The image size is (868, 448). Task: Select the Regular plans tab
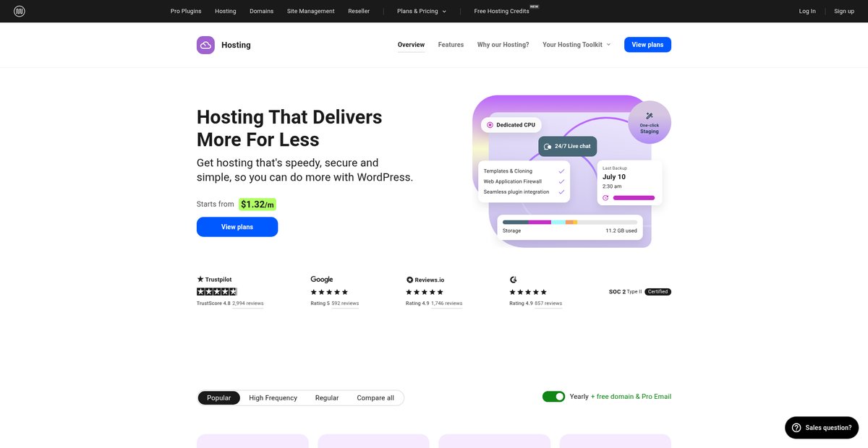(x=327, y=398)
